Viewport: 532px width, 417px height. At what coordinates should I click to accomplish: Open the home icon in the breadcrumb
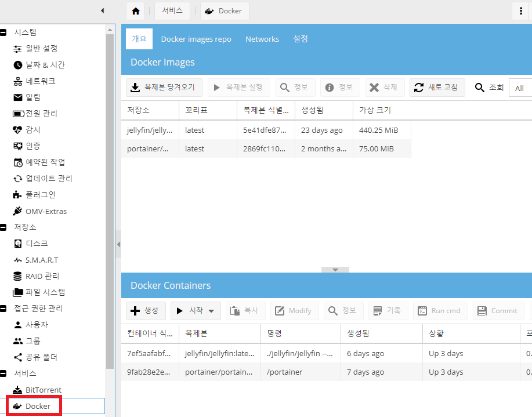coord(135,11)
